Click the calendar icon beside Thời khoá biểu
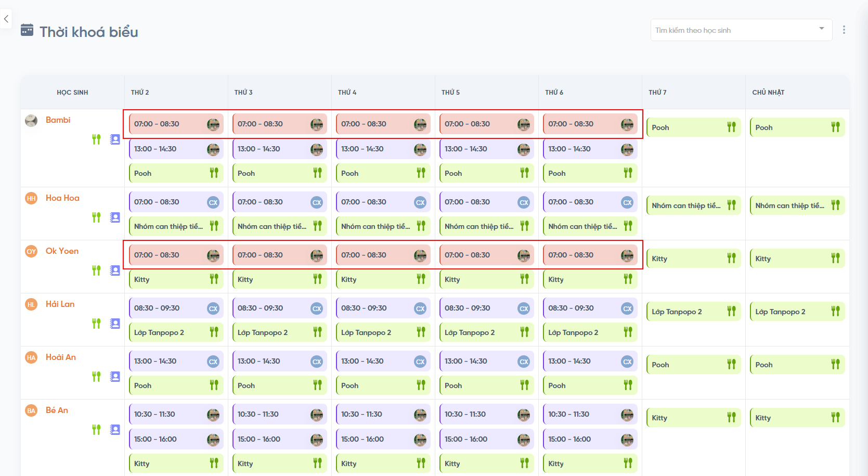Image resolution: width=868 pixels, height=476 pixels. (27, 30)
